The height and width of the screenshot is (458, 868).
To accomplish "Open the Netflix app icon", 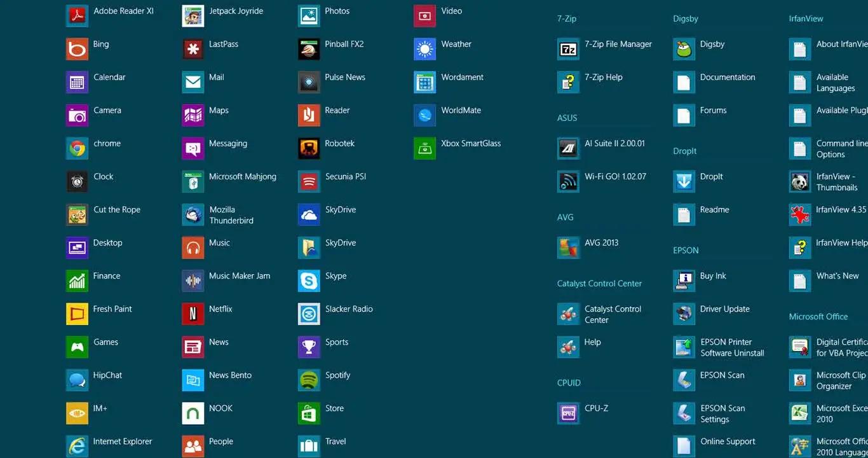I will (x=193, y=314).
